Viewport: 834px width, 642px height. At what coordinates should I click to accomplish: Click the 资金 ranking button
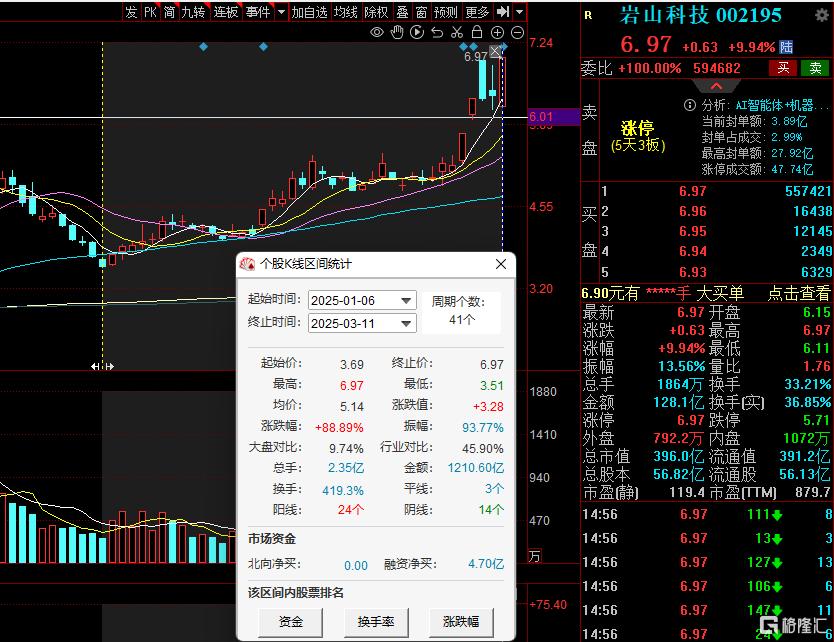[290, 622]
